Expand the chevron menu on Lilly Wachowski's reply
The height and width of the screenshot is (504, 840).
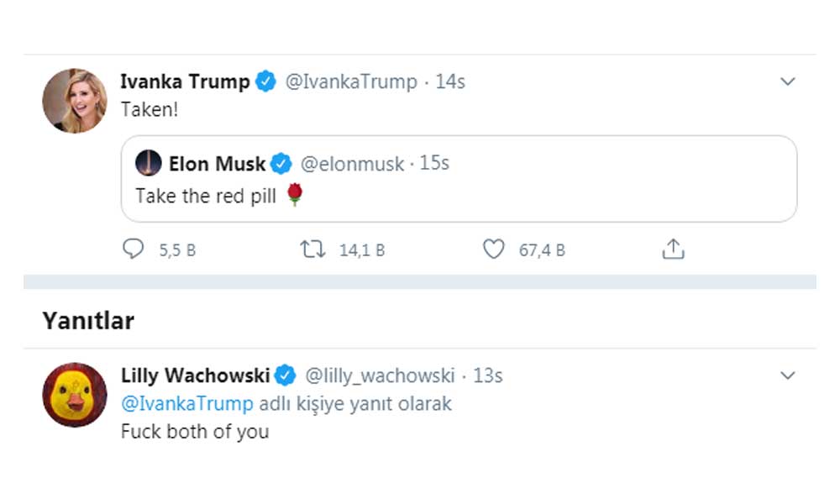click(x=787, y=375)
